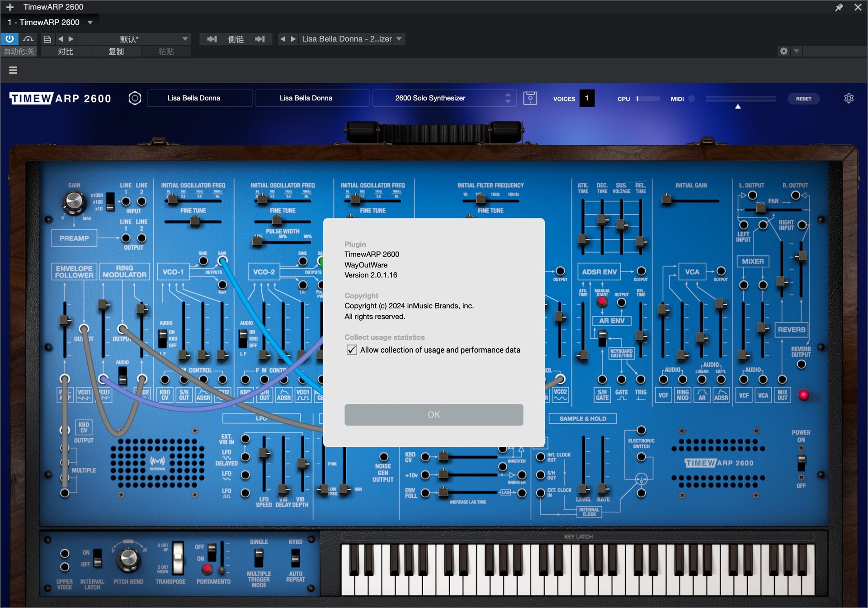This screenshot has width=868, height=608.
Task: Open the 默认* preset dropdown
Action: [x=185, y=39]
